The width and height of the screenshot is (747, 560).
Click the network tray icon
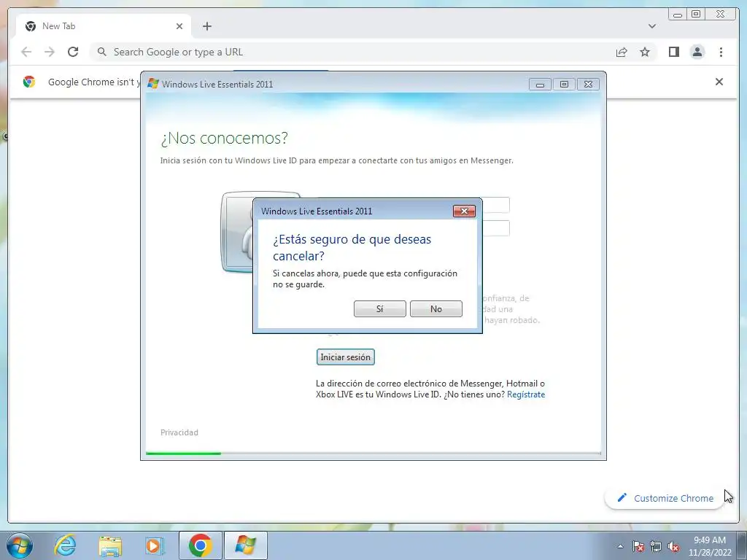click(656, 546)
